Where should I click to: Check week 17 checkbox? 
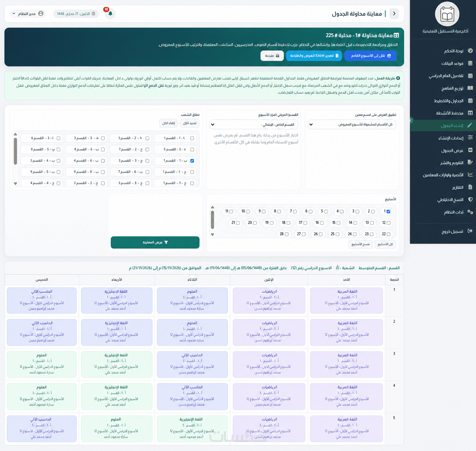point(305,223)
